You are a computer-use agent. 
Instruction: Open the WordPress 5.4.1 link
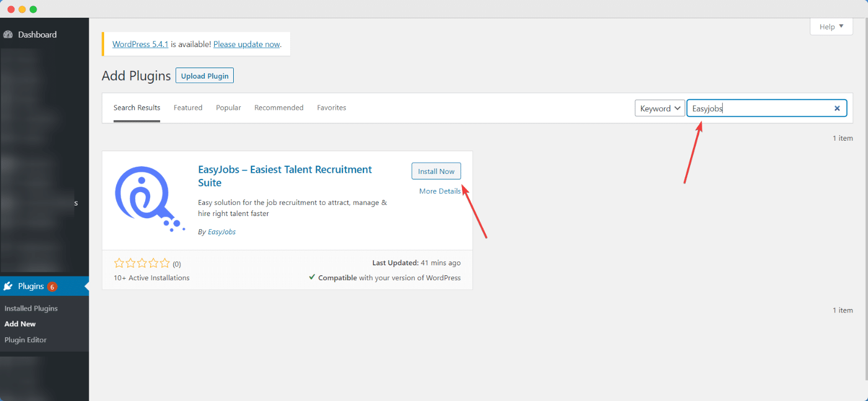click(x=140, y=44)
